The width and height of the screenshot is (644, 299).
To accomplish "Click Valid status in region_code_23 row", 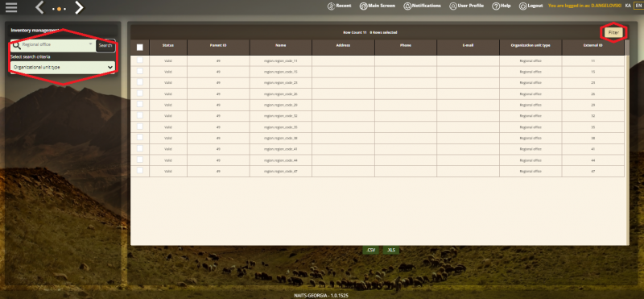I will (x=168, y=83).
